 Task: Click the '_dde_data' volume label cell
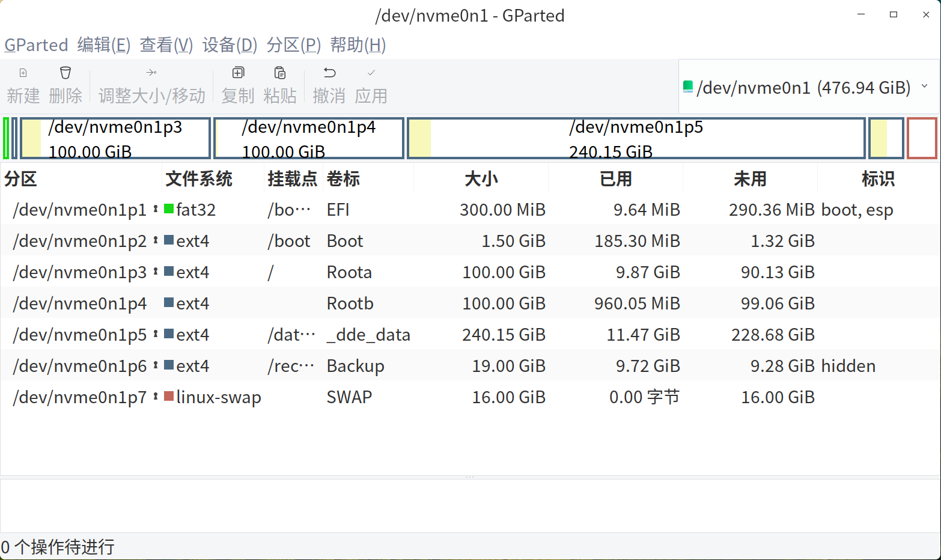(x=368, y=335)
